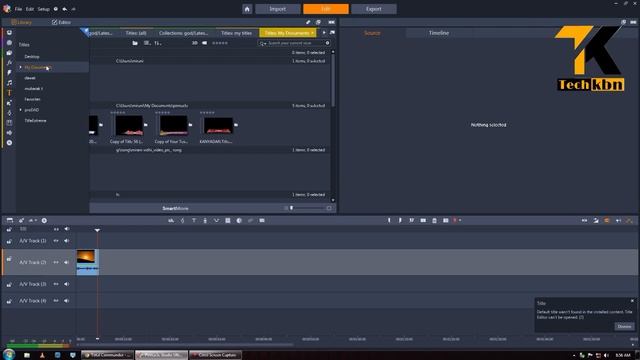Toggle video monitoring on A/V Track (2)
Image resolution: width=640 pixels, height=360 pixels.
pos(56,262)
